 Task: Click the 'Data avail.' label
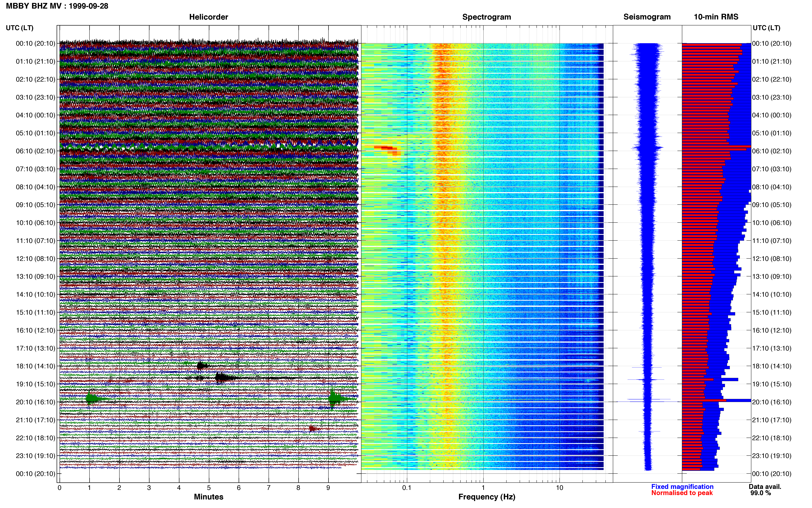765,486
